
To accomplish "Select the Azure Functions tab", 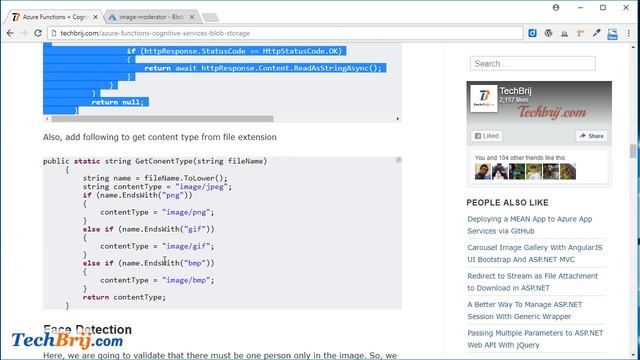I will click(54, 17).
